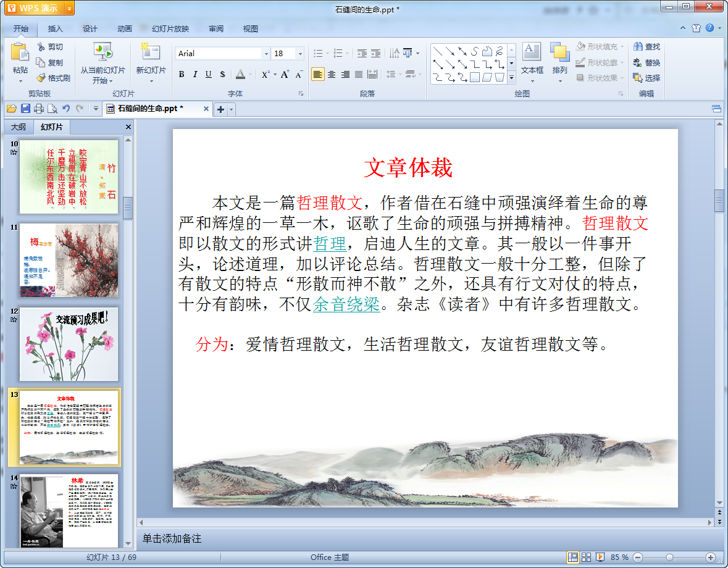
Task: Toggle center text alignment
Action: tap(332, 74)
